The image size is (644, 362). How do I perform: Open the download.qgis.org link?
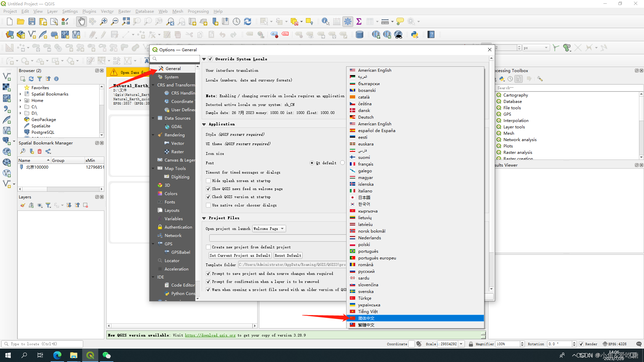point(210,335)
